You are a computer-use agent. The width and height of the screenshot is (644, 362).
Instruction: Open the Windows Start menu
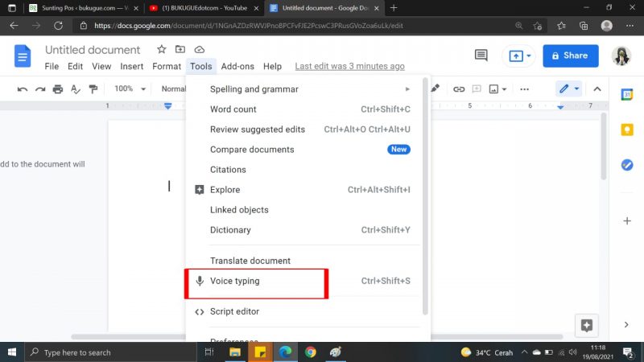click(x=12, y=352)
